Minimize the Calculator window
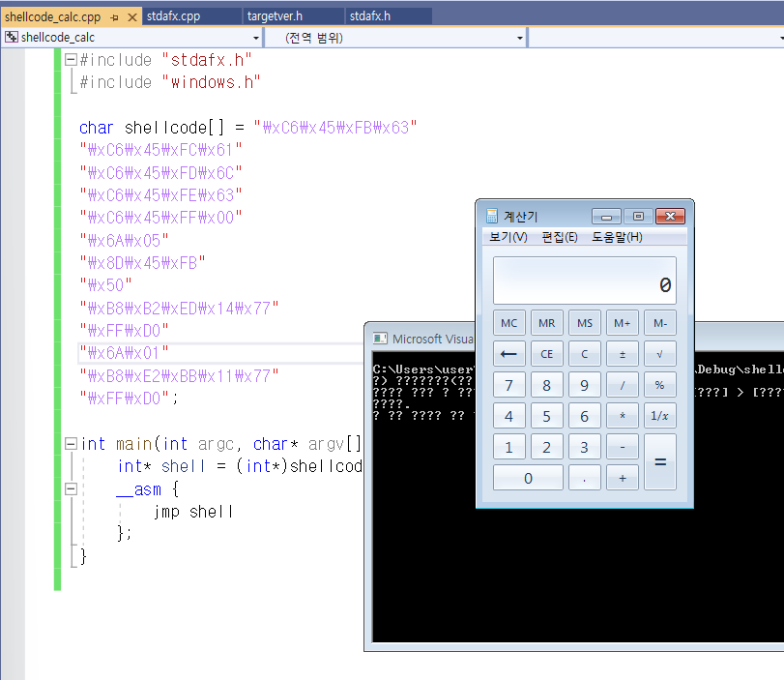Image resolution: width=784 pixels, height=680 pixels. [x=606, y=216]
